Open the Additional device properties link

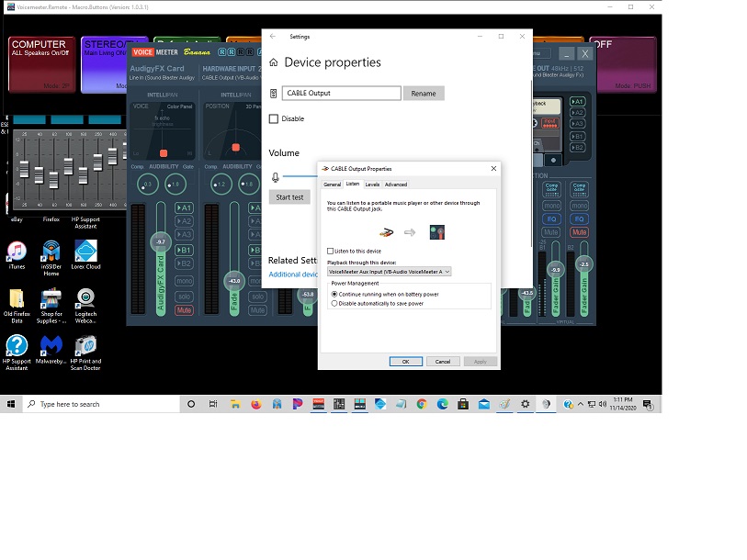click(294, 274)
